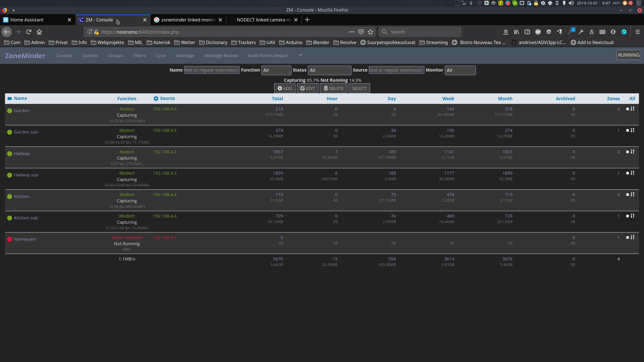Click the ADD monitor button
Image resolution: width=644 pixels, height=362 pixels.
coord(285,88)
